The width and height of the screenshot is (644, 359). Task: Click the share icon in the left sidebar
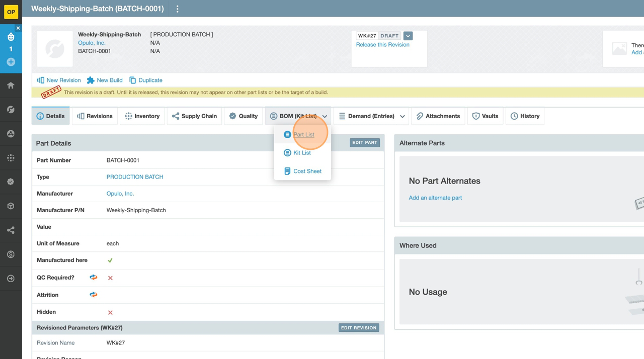(x=11, y=230)
